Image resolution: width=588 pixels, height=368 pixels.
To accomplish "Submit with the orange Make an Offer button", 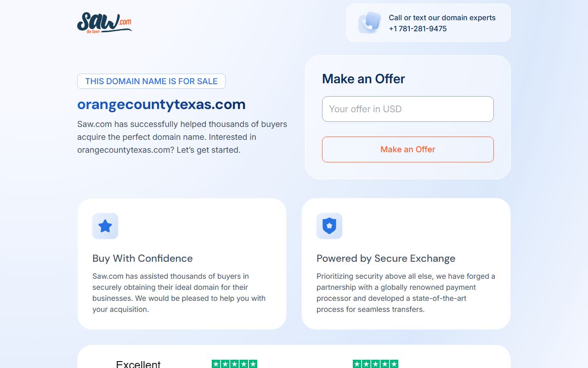I will tap(408, 149).
